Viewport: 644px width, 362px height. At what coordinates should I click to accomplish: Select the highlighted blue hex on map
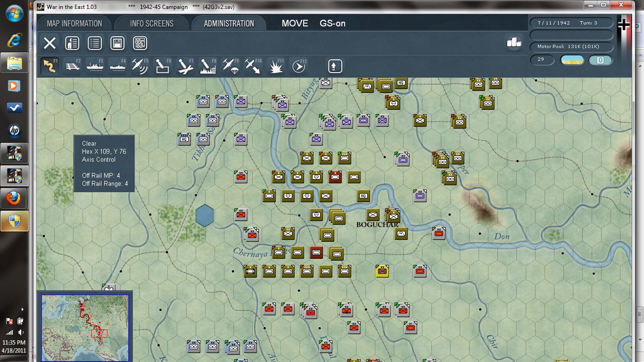(x=205, y=215)
